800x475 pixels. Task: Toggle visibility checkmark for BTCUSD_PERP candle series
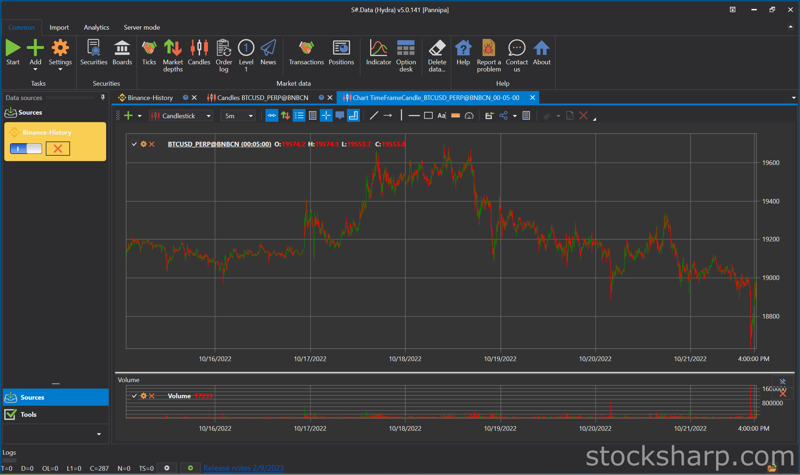(134, 144)
